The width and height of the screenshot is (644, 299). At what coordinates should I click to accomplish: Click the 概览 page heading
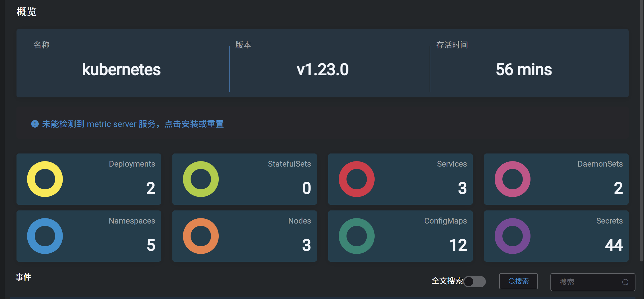[x=26, y=12]
